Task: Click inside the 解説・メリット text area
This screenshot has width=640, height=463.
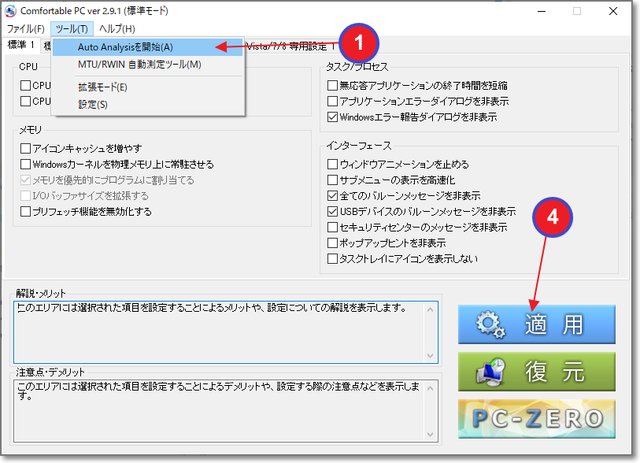Action: tap(225, 330)
